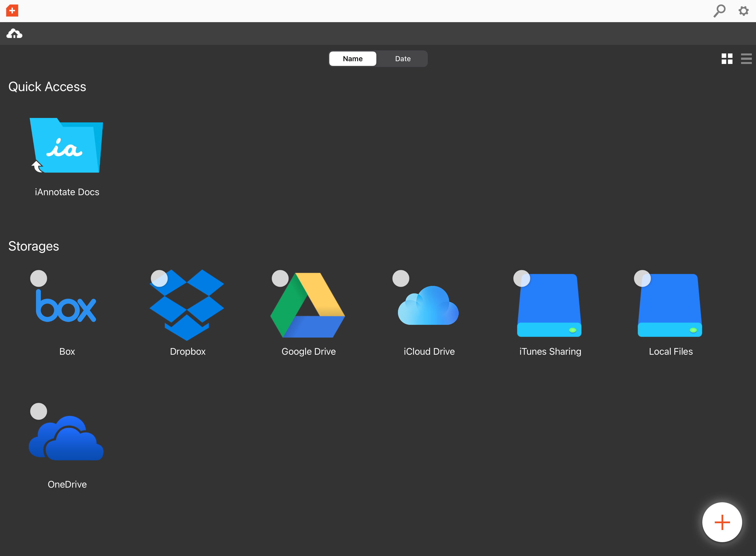Click the Storages heading

click(x=34, y=246)
